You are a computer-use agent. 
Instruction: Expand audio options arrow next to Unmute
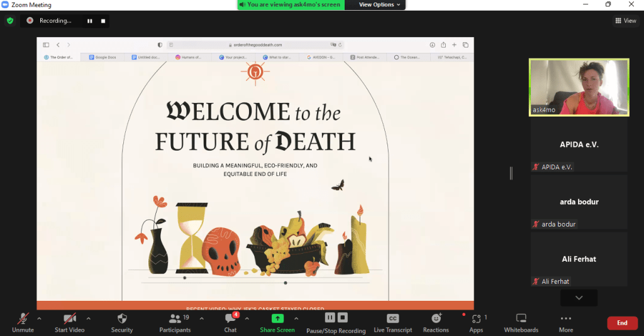39,318
